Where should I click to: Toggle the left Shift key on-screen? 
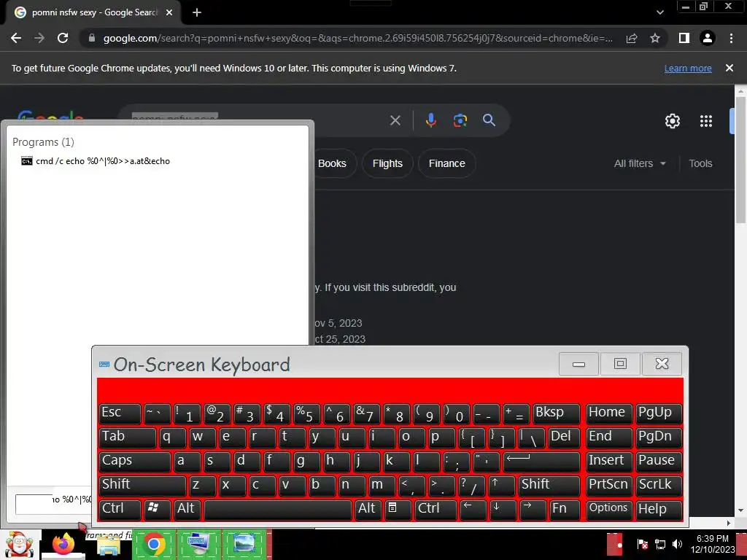click(142, 485)
